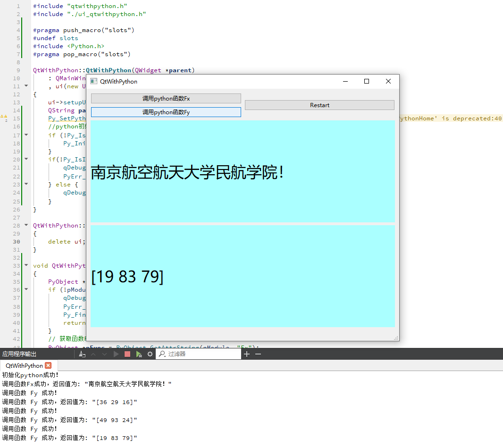Enlarge output text via plus icon
Viewport: 503px width, 448px height.
click(x=247, y=353)
